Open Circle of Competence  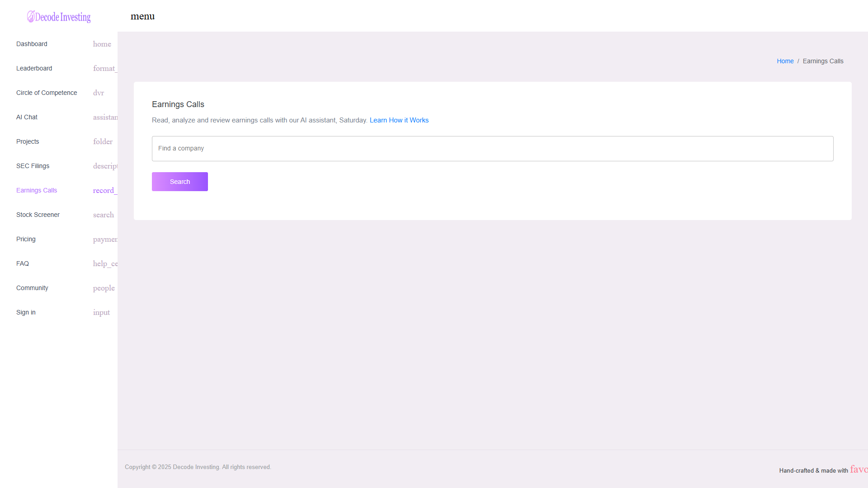click(x=47, y=93)
